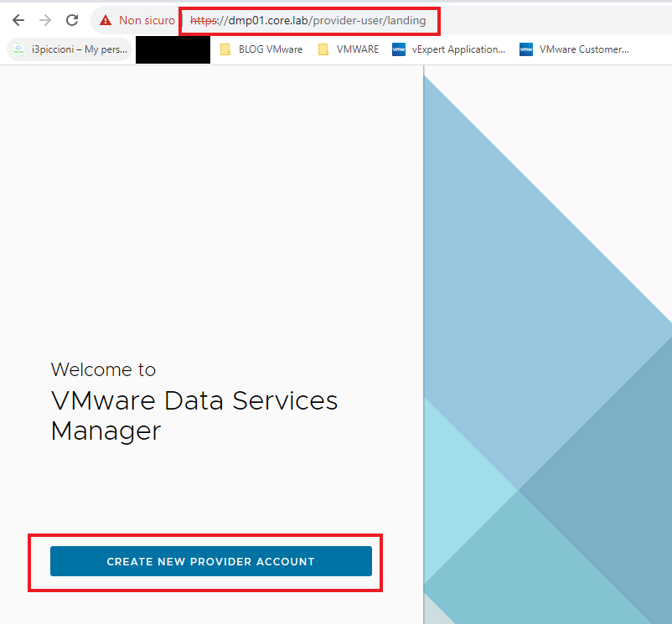Click the Create New Provider Account button
The image size is (672, 624).
pyautogui.click(x=211, y=561)
